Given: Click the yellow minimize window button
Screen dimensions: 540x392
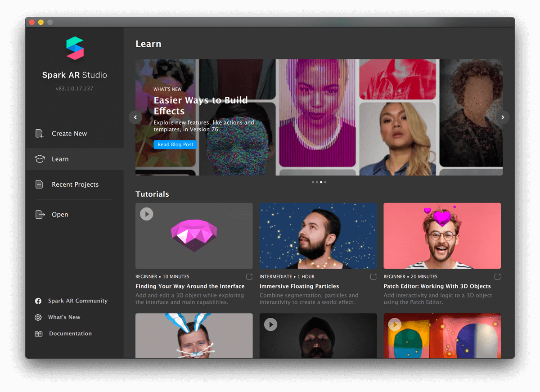Looking at the screenshot, I should click(x=41, y=22).
